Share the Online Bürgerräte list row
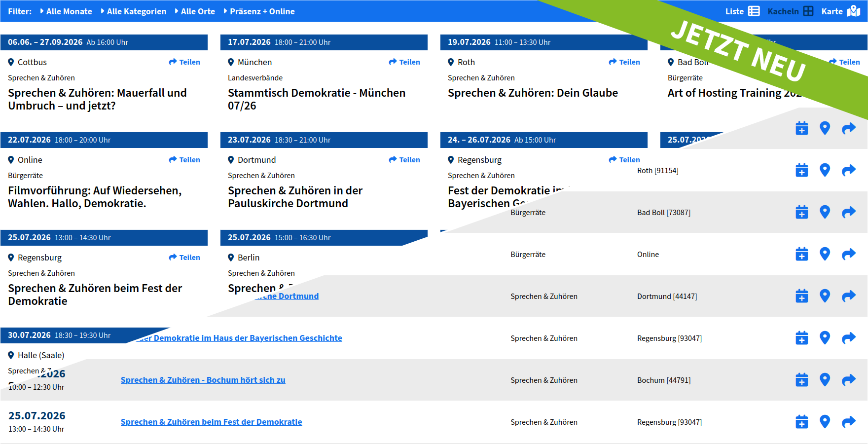868x444 pixels. pyautogui.click(x=848, y=254)
